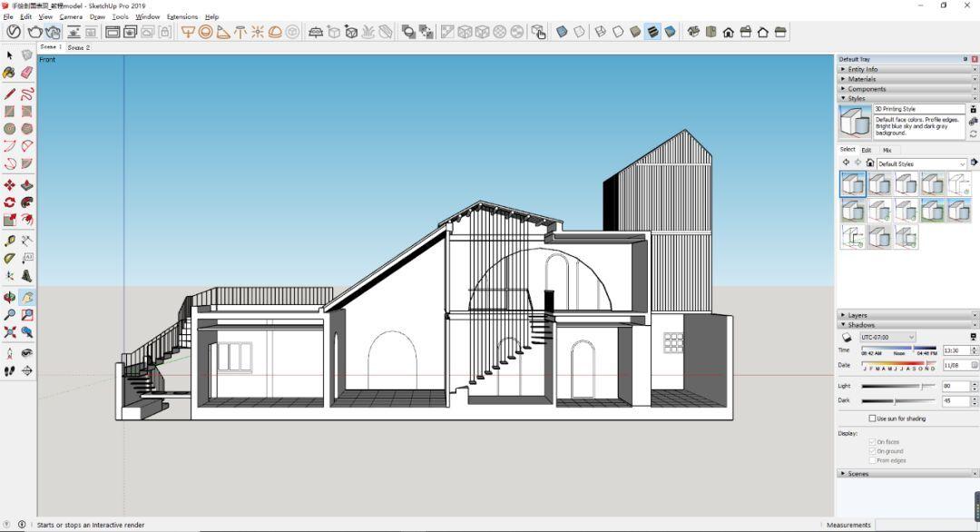Activate the Zoom magnifier tool
This screenshot has width=980, height=532.
pyautogui.click(x=9, y=315)
